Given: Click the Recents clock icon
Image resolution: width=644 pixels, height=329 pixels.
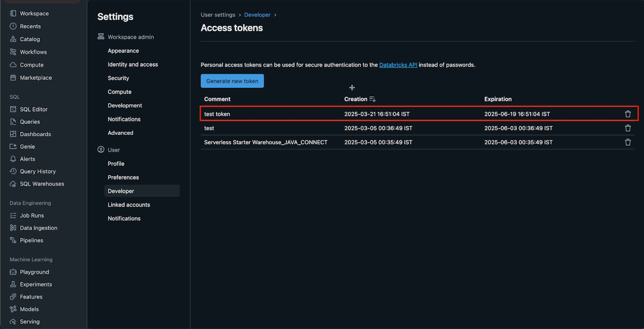Looking at the screenshot, I should (13, 26).
